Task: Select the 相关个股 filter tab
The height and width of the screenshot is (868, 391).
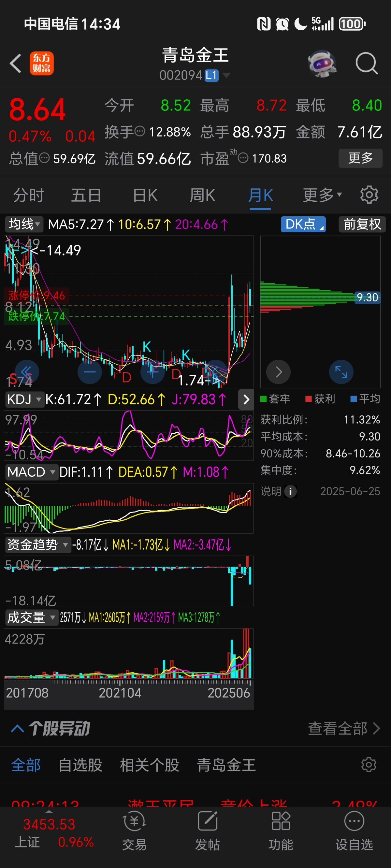Action: (x=149, y=765)
